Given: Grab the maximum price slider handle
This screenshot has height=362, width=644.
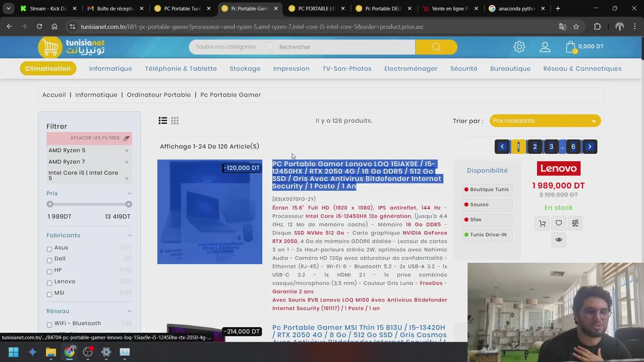Looking at the screenshot, I should coord(129,204).
